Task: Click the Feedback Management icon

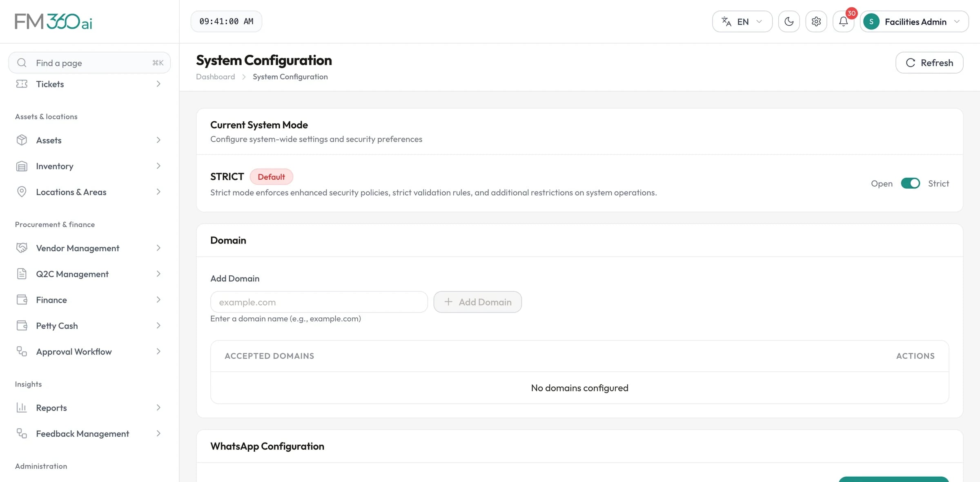Action: tap(22, 433)
